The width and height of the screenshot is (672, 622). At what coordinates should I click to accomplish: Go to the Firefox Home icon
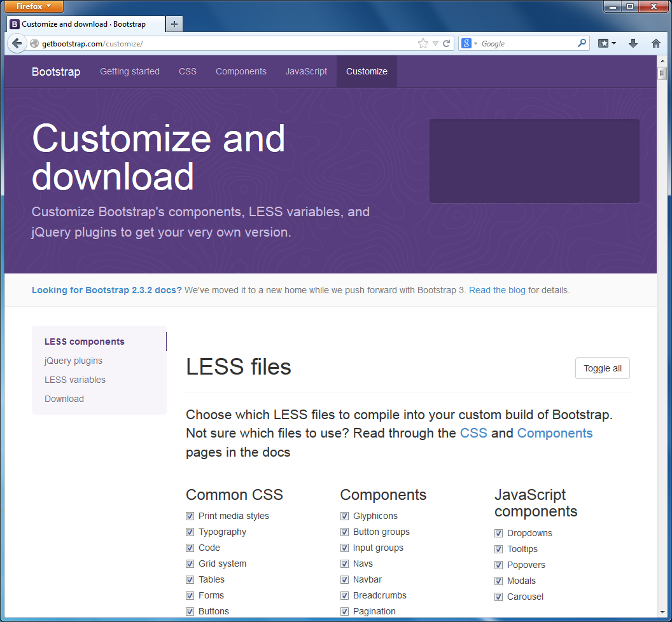tap(655, 43)
